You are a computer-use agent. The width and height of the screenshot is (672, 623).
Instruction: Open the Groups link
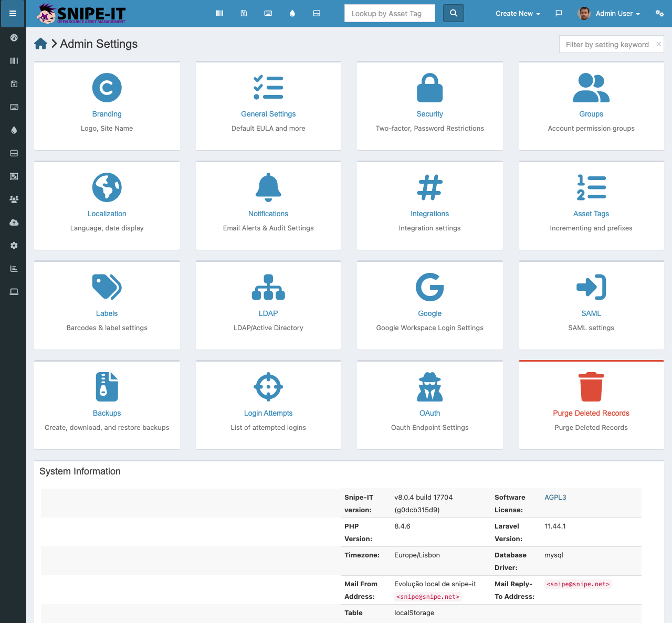591,114
